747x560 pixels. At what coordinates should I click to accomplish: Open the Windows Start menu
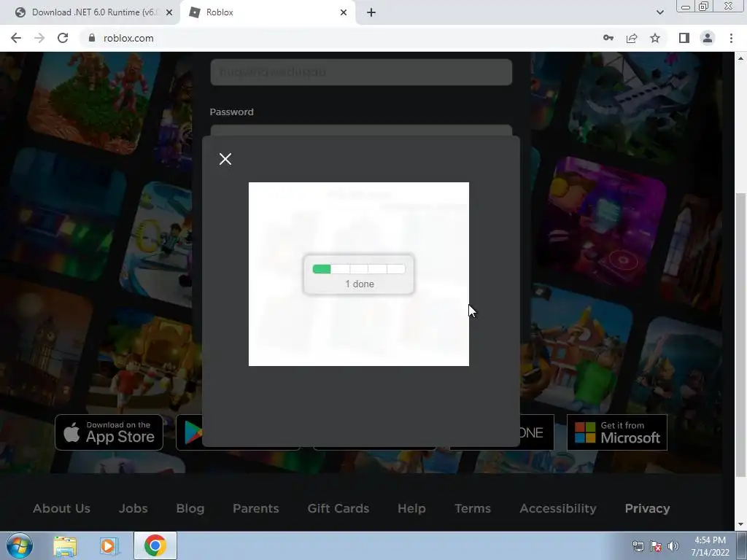coord(20,545)
